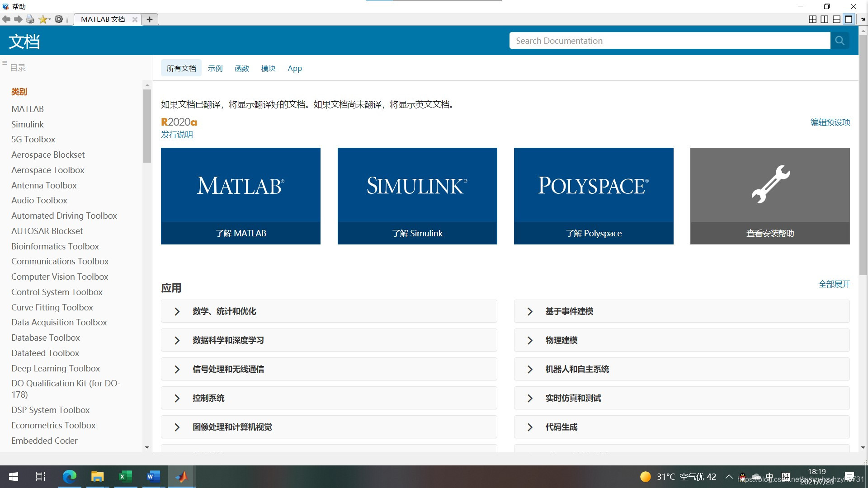The height and width of the screenshot is (488, 868).
Task: Open the favorites star icon
Action: [44, 19]
